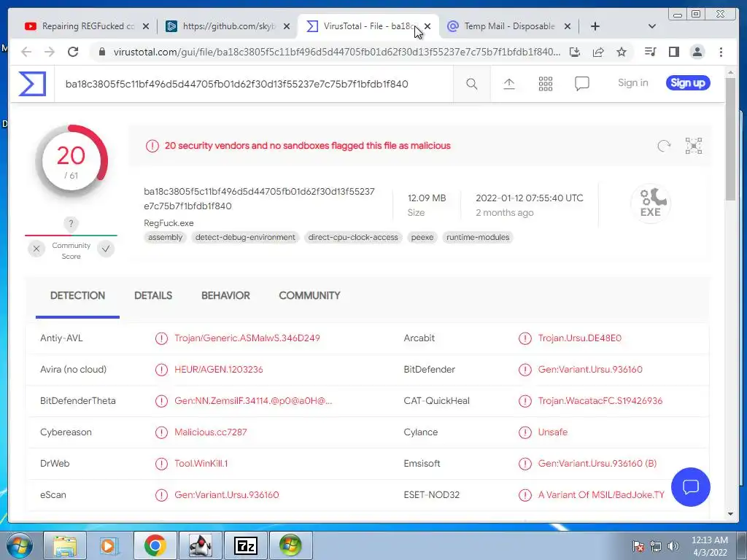This screenshot has width=747, height=560.
Task: Click the 20/61 detection score gauge
Action: click(71, 160)
